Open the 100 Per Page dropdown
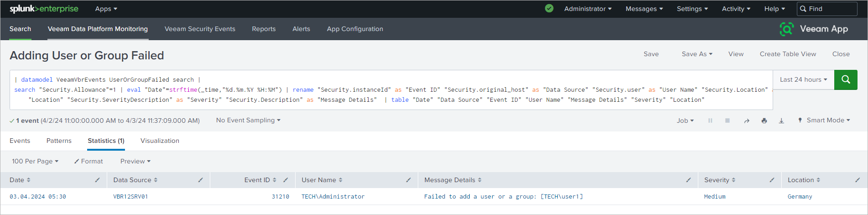Viewport: 868px width, 215px height. [35, 161]
